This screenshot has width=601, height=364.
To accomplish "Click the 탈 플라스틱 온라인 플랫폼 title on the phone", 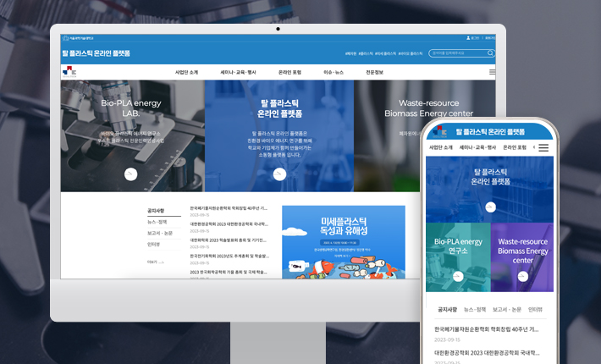I will point(490,132).
